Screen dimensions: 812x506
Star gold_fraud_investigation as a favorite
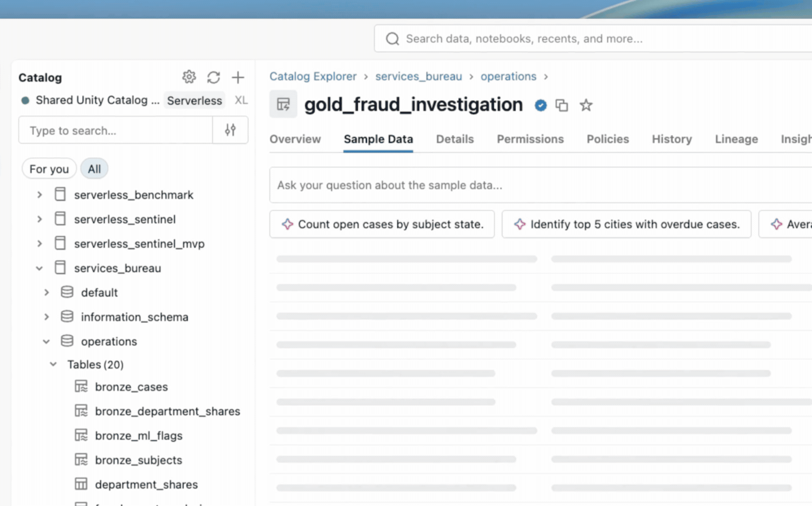(586, 105)
